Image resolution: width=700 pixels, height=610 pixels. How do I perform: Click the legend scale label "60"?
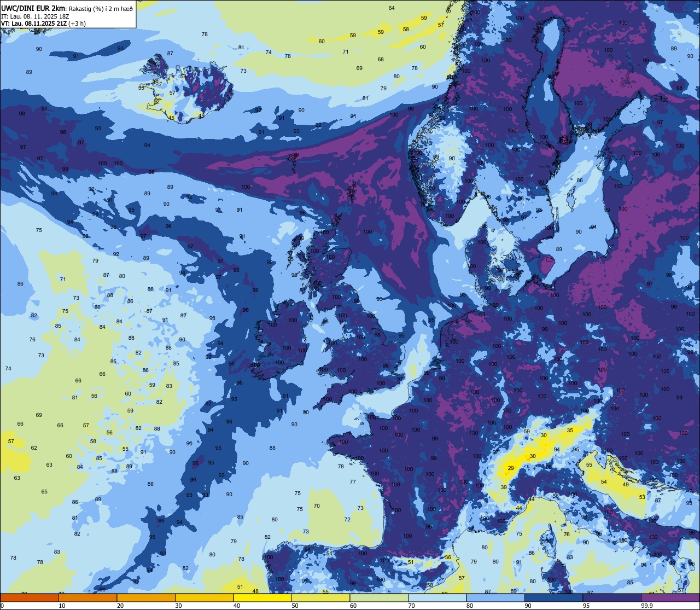point(353,606)
